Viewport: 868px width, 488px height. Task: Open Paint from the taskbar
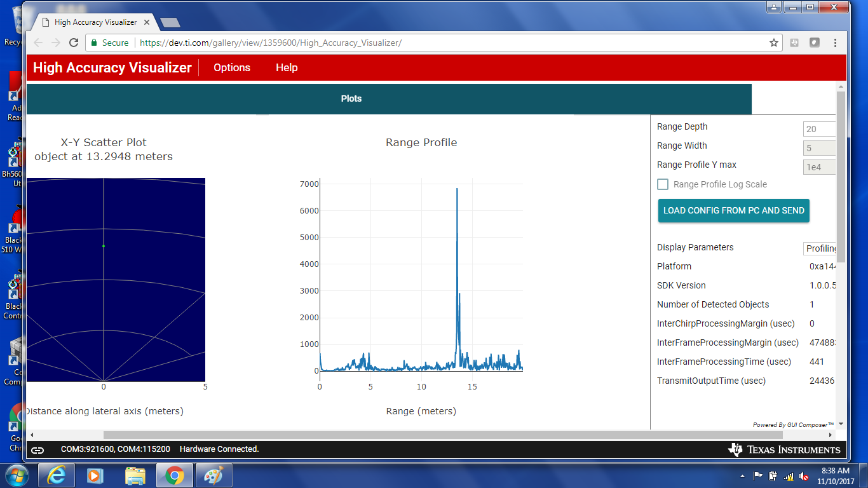214,475
